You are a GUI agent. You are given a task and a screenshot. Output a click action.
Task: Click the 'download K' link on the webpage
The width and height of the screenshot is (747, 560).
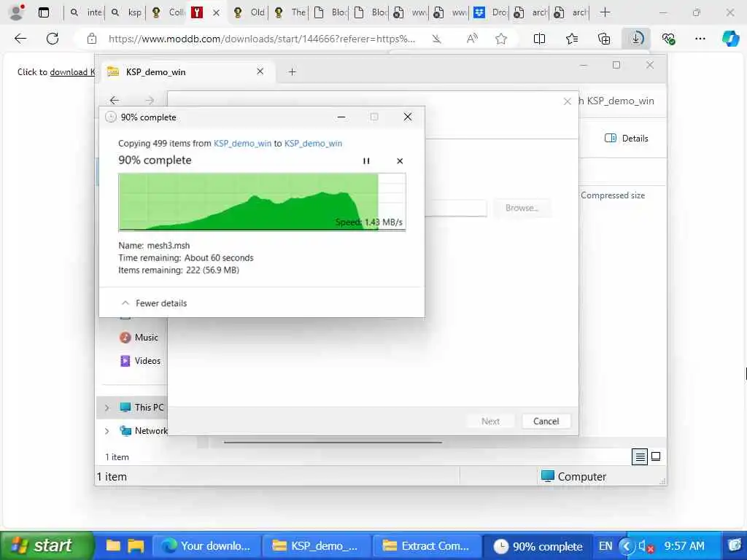pyautogui.click(x=72, y=72)
